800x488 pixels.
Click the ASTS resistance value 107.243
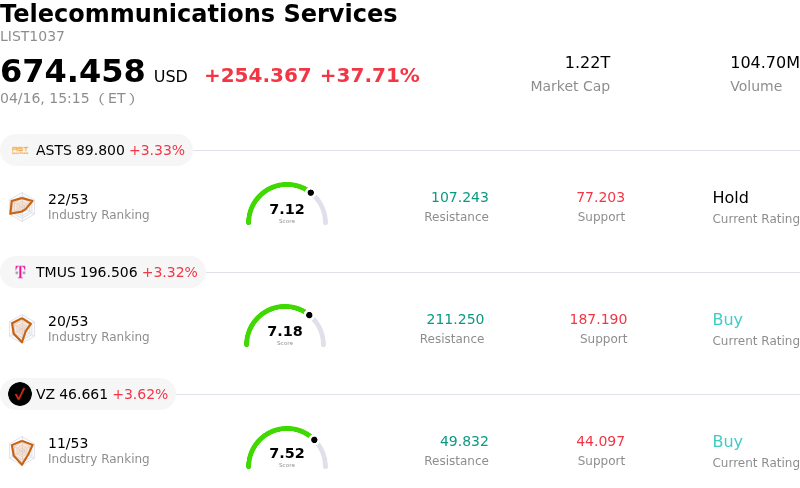459,198
